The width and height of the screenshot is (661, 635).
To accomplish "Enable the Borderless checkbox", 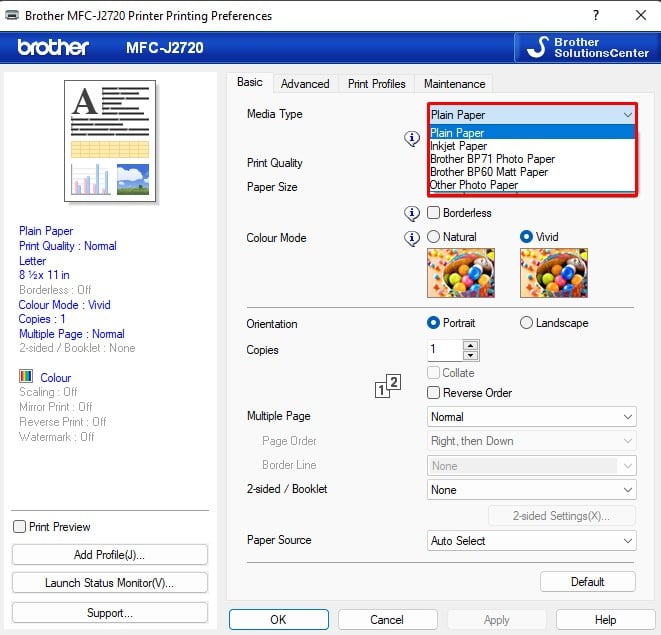I will [433, 213].
